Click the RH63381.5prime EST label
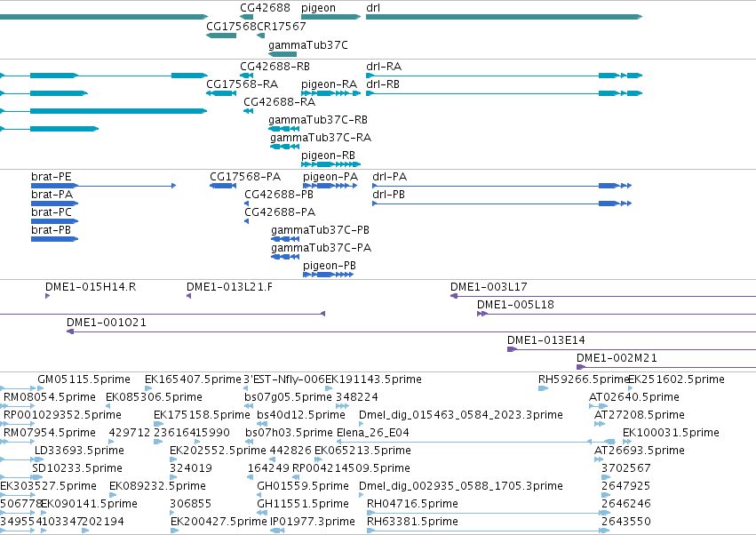 pyautogui.click(x=413, y=523)
